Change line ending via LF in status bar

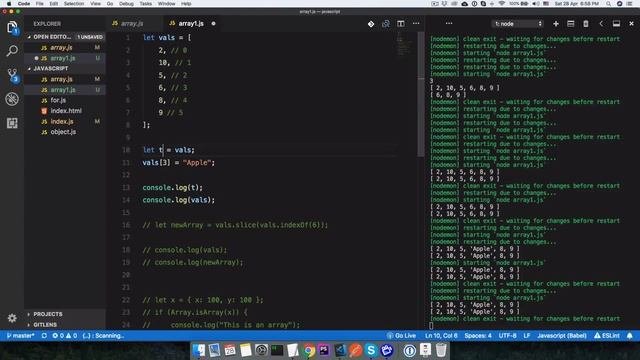(527, 336)
